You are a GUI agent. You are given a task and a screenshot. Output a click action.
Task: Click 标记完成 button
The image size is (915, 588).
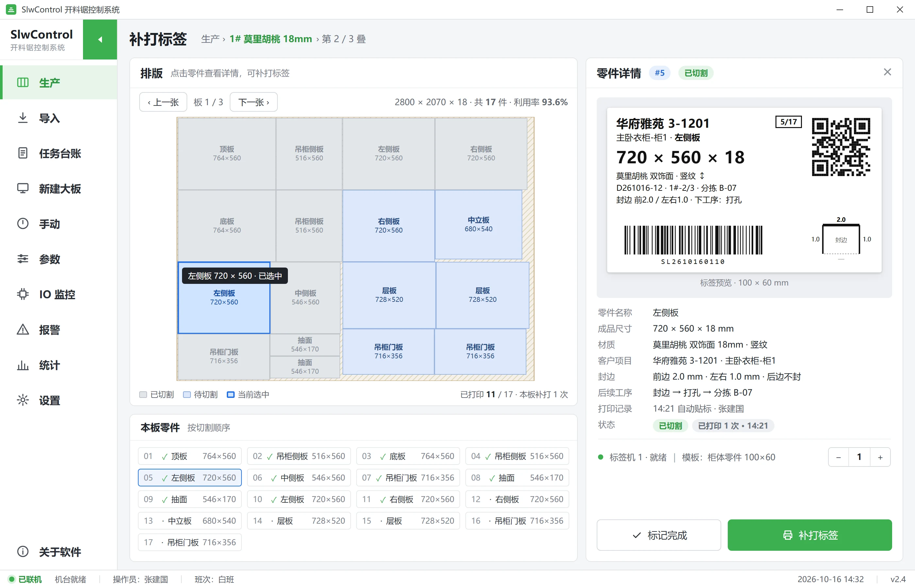pyautogui.click(x=659, y=535)
